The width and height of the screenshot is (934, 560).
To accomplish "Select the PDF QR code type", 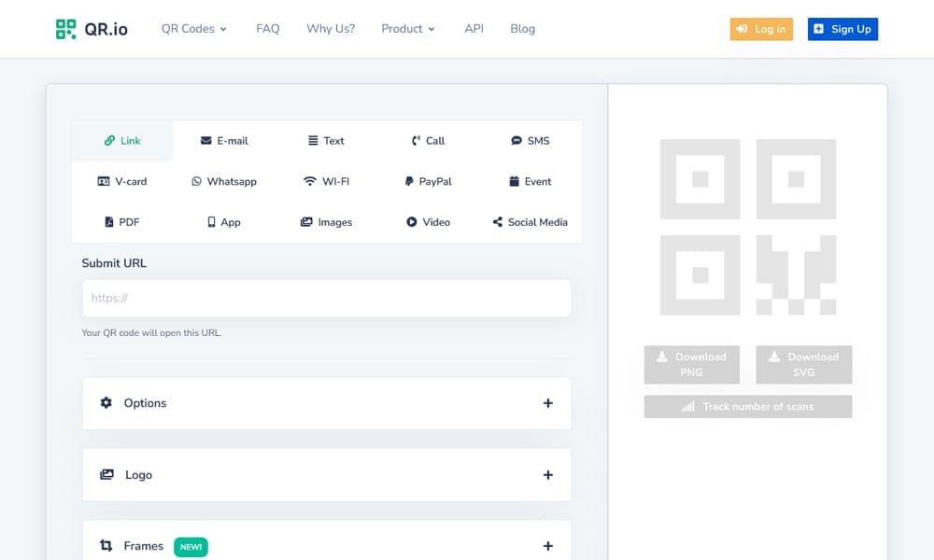I will point(122,222).
